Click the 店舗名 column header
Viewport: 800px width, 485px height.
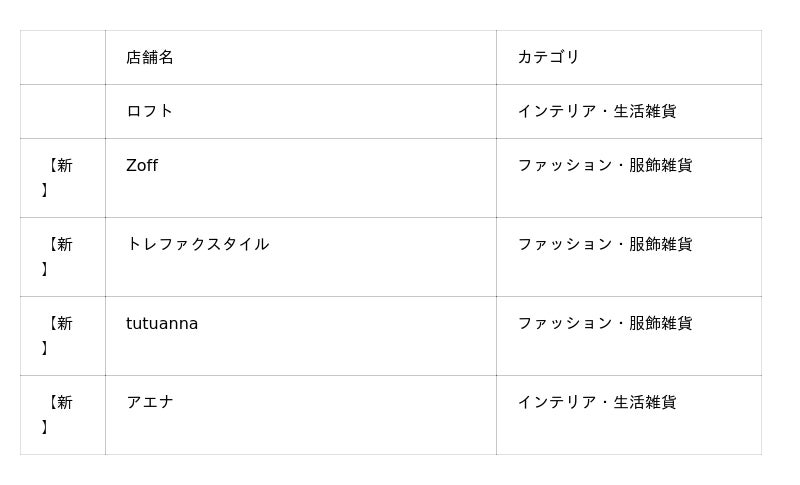(150, 57)
